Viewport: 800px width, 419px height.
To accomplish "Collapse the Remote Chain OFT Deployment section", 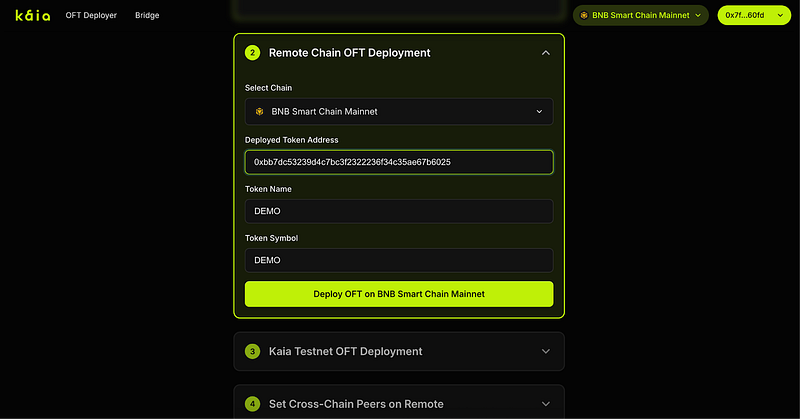I will 545,53.
